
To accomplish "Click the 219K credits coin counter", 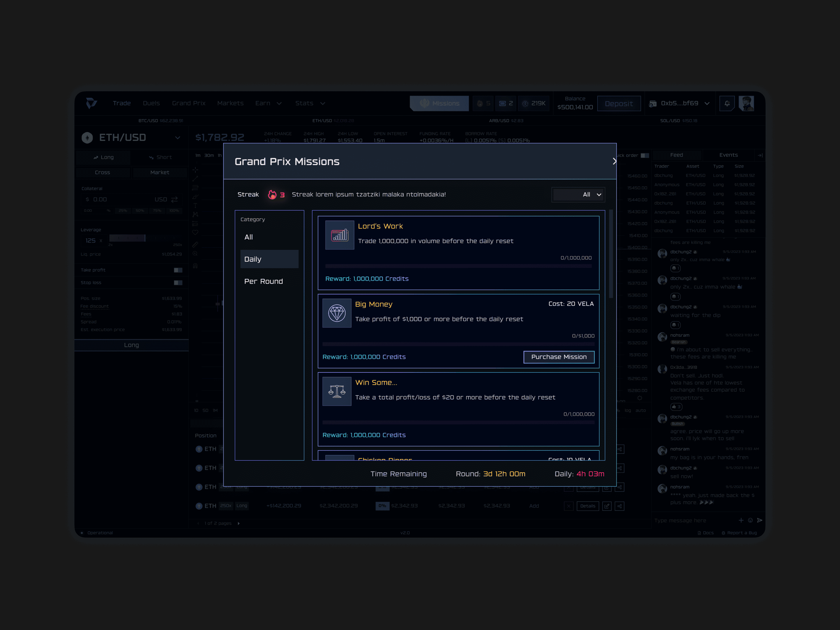I will (533, 103).
